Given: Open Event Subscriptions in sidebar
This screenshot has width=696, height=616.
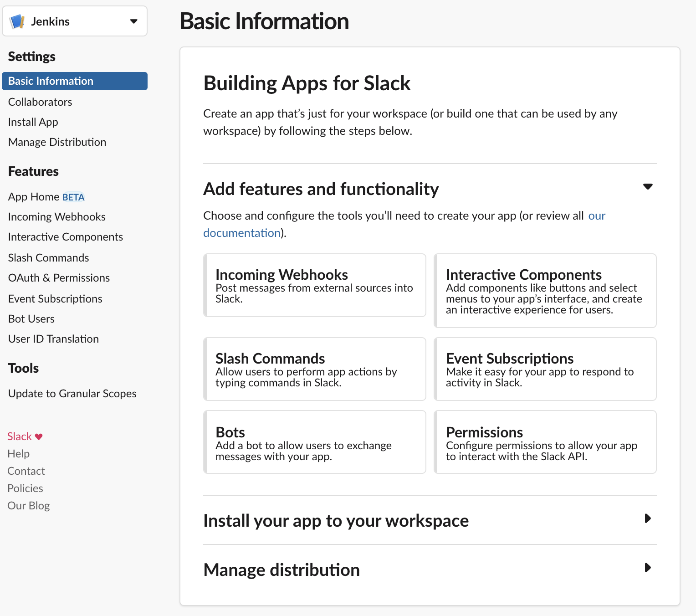Looking at the screenshot, I should [x=56, y=299].
